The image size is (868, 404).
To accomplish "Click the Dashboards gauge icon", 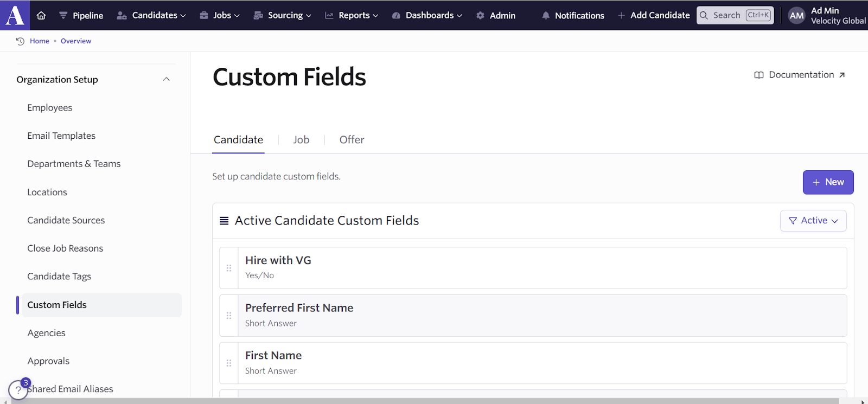I will point(396,16).
